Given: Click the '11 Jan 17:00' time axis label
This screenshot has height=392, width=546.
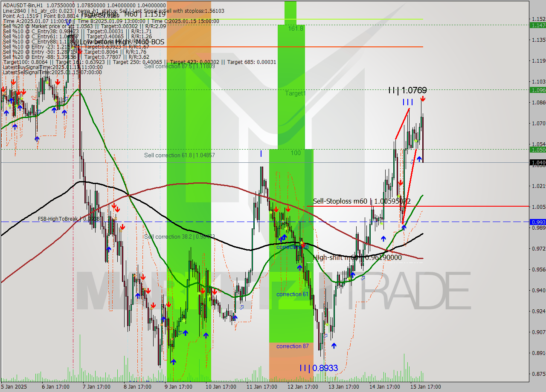Looking at the screenshot, I should [x=261, y=387].
